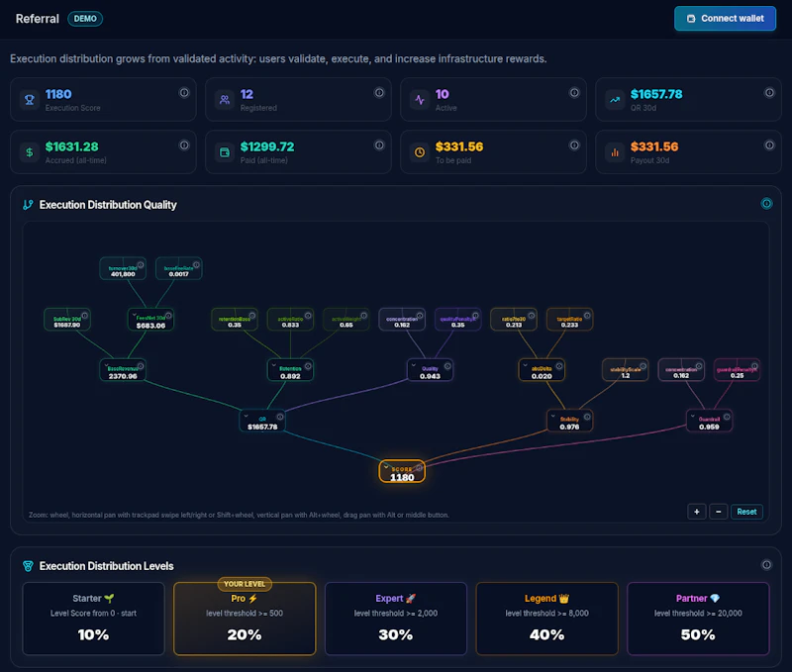Select the Partner level card
Image resolution: width=792 pixels, height=672 pixels.
[698, 619]
